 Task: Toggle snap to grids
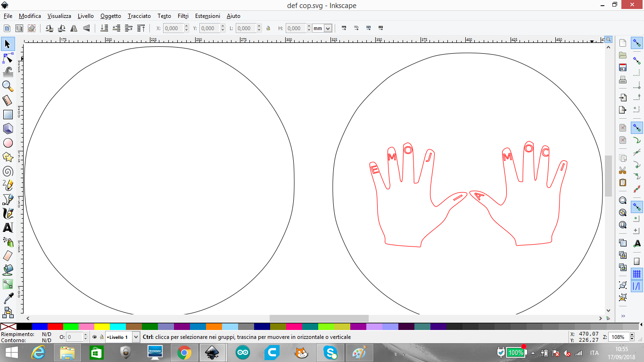pos(637,274)
